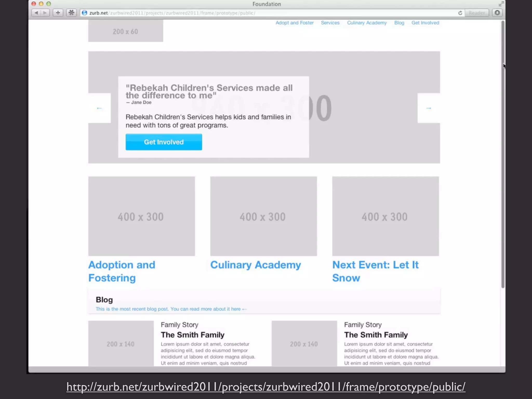Show previous slide with left arrow
The image size is (532, 399).
pyautogui.click(x=99, y=108)
